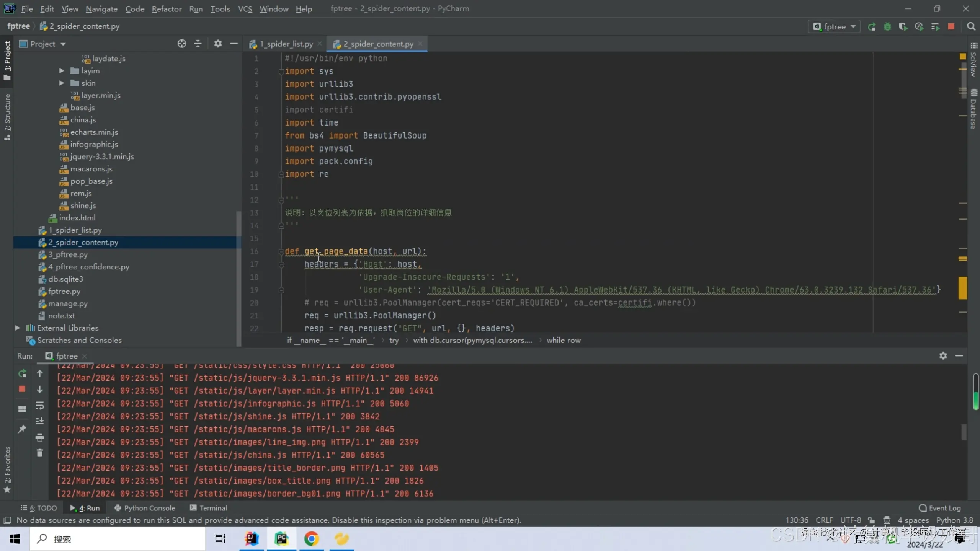The width and height of the screenshot is (980, 551).
Task: Toggle scroll to end in console
Action: point(40,421)
